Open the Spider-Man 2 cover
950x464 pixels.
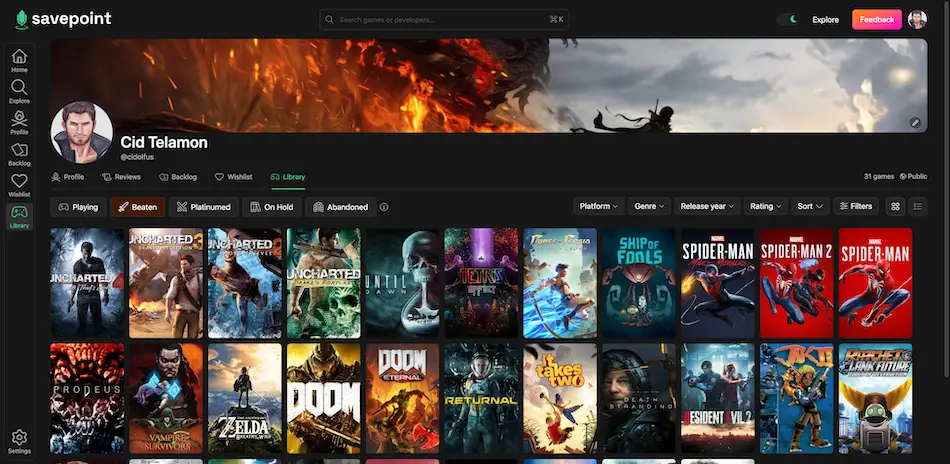(797, 283)
